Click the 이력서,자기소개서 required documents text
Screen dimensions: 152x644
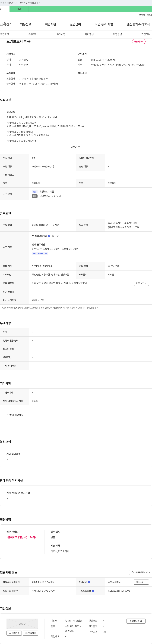coord(60,551)
